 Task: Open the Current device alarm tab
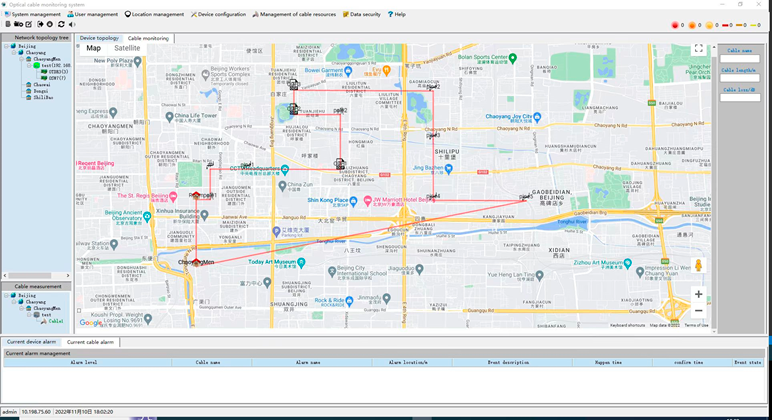tap(31, 342)
